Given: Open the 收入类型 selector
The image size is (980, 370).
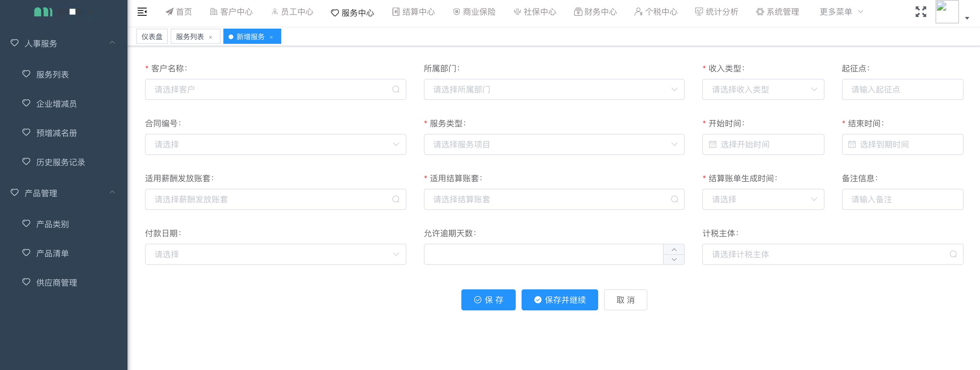Looking at the screenshot, I should pyautogui.click(x=763, y=89).
